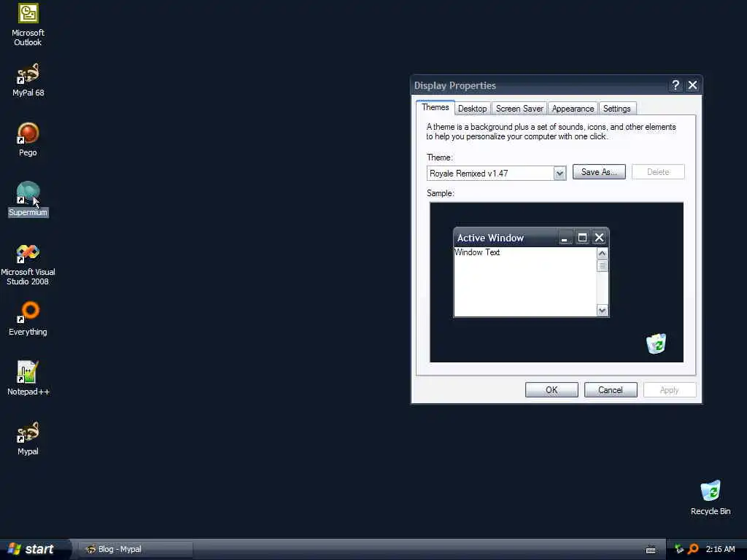This screenshot has width=747, height=560.
Task: Select the Notepad++ desktop shortcut
Action: click(28, 378)
